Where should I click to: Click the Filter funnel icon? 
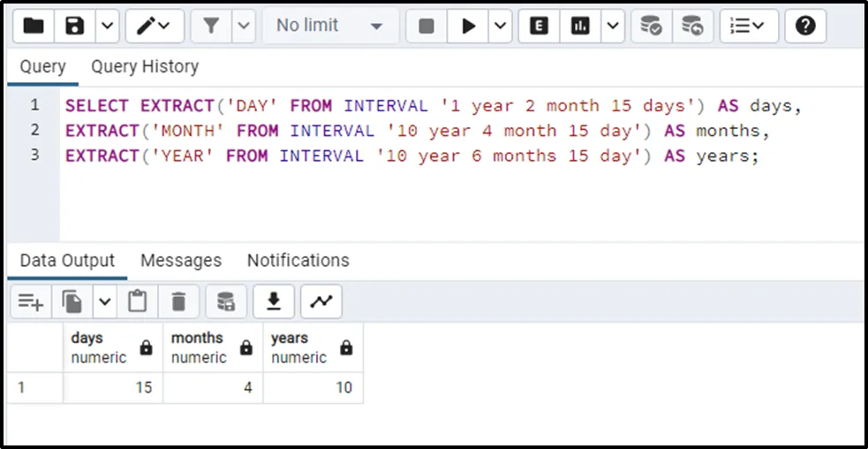(x=211, y=27)
